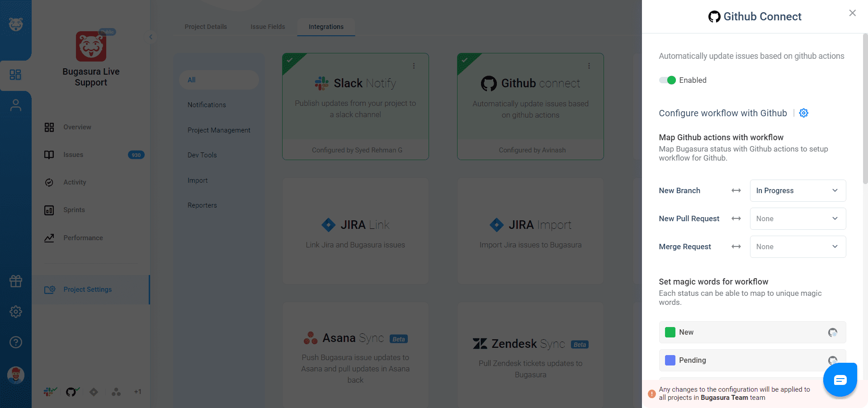
Task: Click the checkmark badge on Github connect card
Action: point(465,61)
